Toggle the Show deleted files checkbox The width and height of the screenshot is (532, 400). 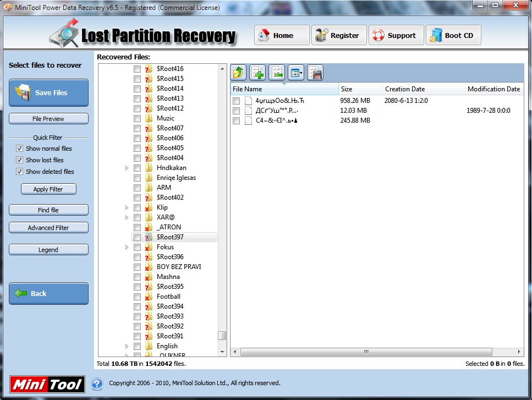(x=20, y=172)
